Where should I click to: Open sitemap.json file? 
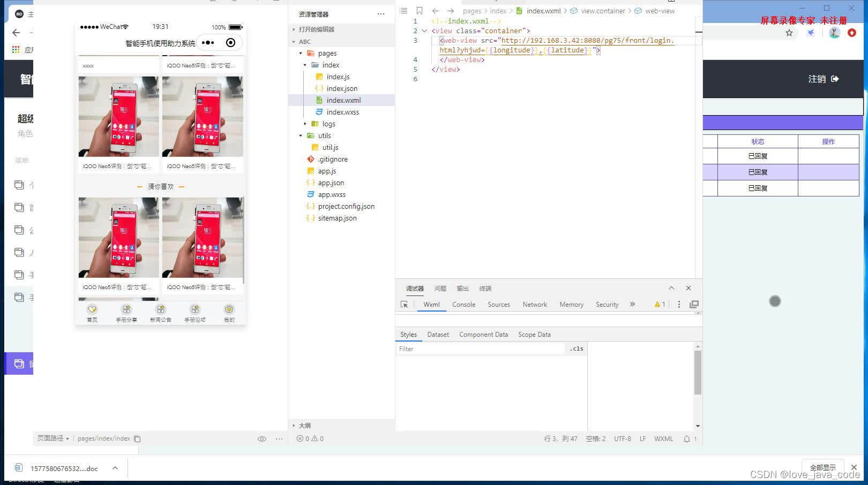337,218
